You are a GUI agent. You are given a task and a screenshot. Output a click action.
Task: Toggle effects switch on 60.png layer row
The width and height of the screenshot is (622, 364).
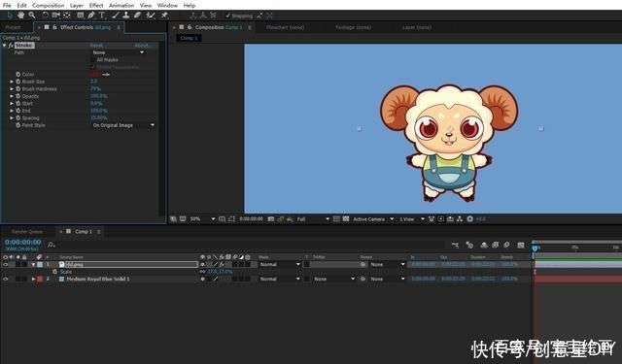pos(222,264)
